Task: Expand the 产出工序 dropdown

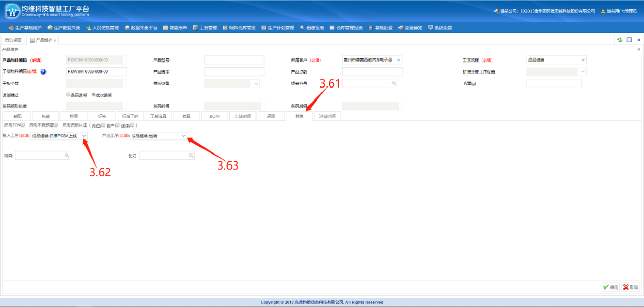Action: [183, 136]
